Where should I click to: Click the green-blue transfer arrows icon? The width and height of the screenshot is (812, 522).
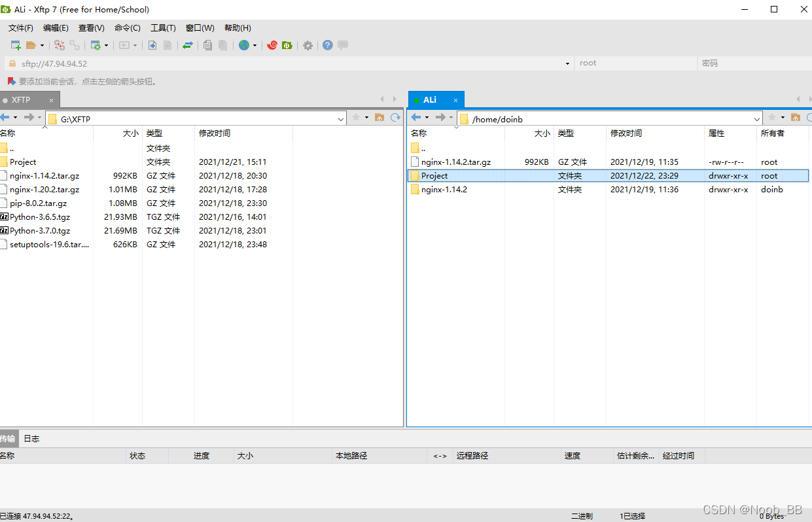(x=188, y=45)
